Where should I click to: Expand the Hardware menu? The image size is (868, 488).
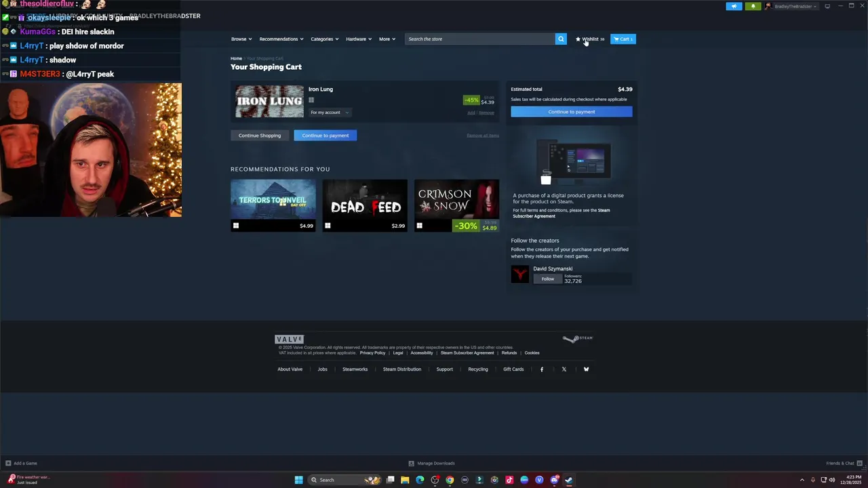pyautogui.click(x=359, y=39)
